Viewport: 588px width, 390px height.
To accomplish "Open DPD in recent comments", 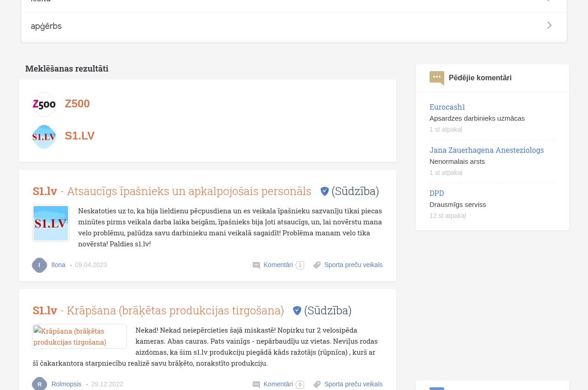I will 437,193.
